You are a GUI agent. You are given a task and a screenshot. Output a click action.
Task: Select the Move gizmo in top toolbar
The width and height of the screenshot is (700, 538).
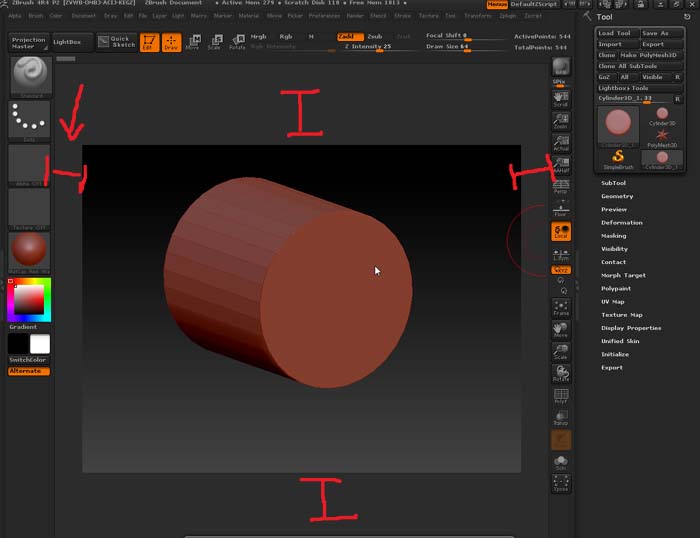[192, 41]
